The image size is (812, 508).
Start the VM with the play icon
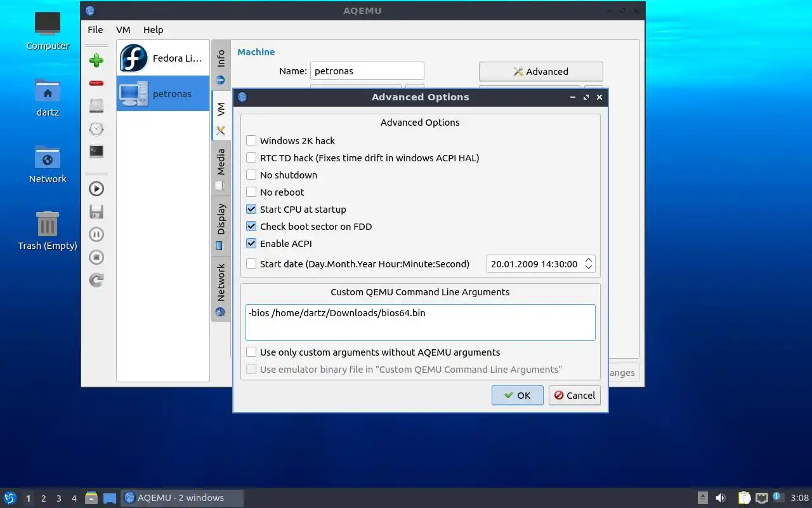click(96, 189)
